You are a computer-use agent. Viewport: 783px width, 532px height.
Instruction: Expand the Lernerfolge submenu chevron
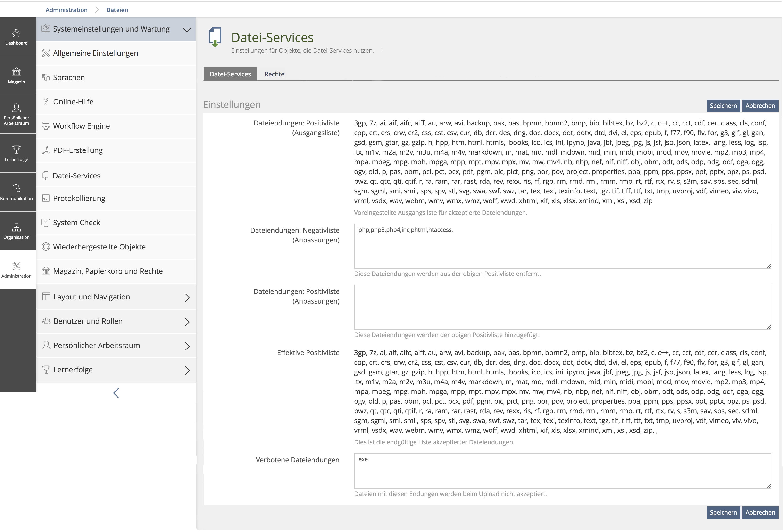(x=187, y=370)
